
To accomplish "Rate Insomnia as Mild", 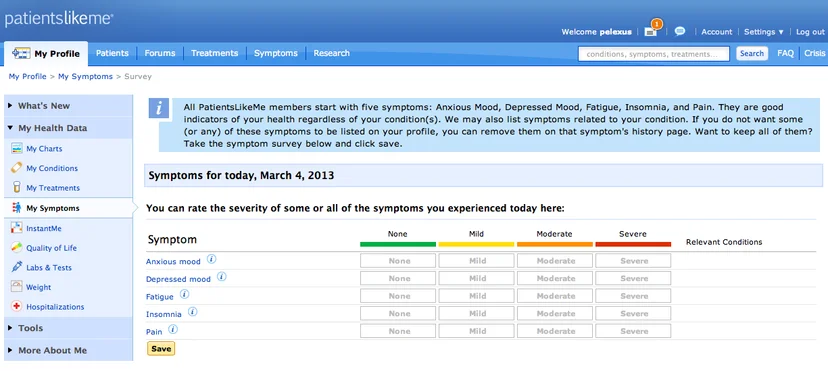I will click(x=476, y=313).
